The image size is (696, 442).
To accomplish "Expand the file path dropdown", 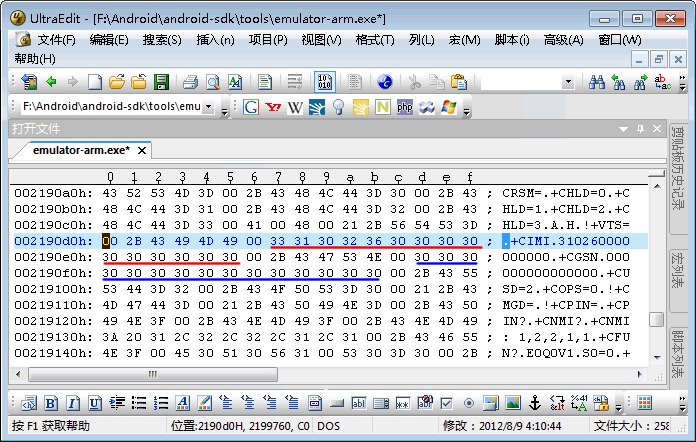I will coord(209,107).
